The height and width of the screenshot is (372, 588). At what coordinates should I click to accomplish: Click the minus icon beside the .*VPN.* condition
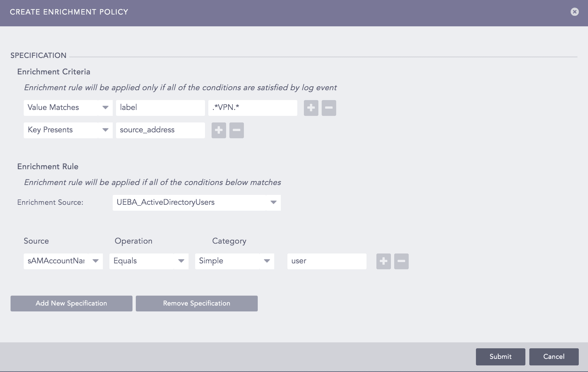(x=328, y=108)
